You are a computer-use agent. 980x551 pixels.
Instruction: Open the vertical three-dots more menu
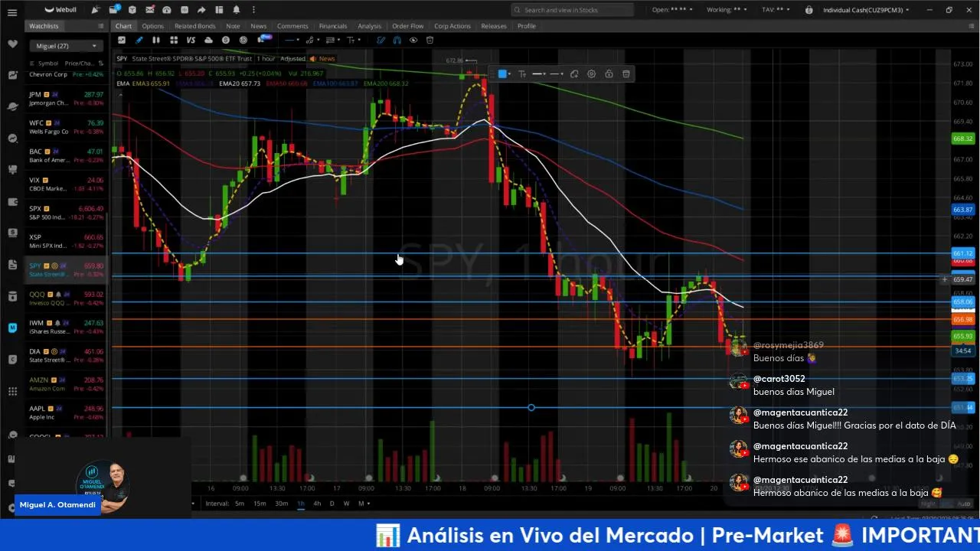pos(253,10)
